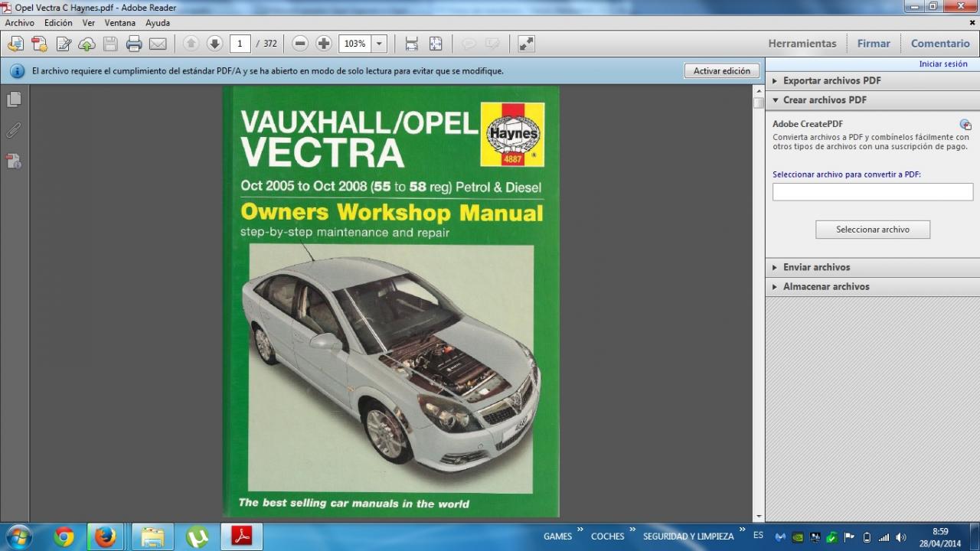
Task: Click the Print file icon
Action: [x=134, y=44]
